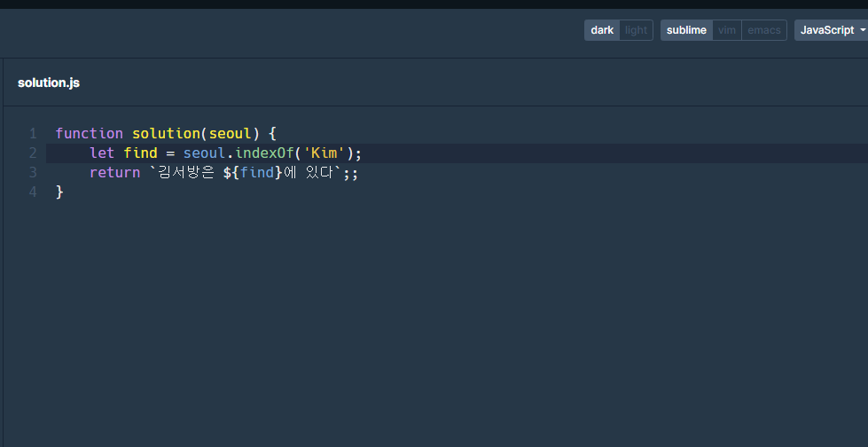Screen dimensions: 868x447
Task: Click line number 4 in gutter
Action: 33,192
